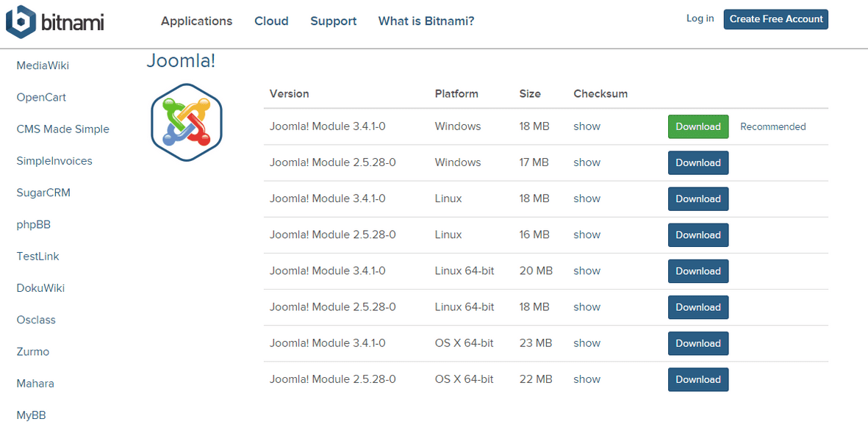This screenshot has height=430, width=868.
Task: Download recommended Joomla 3.4.1-0 for Windows
Action: click(698, 126)
